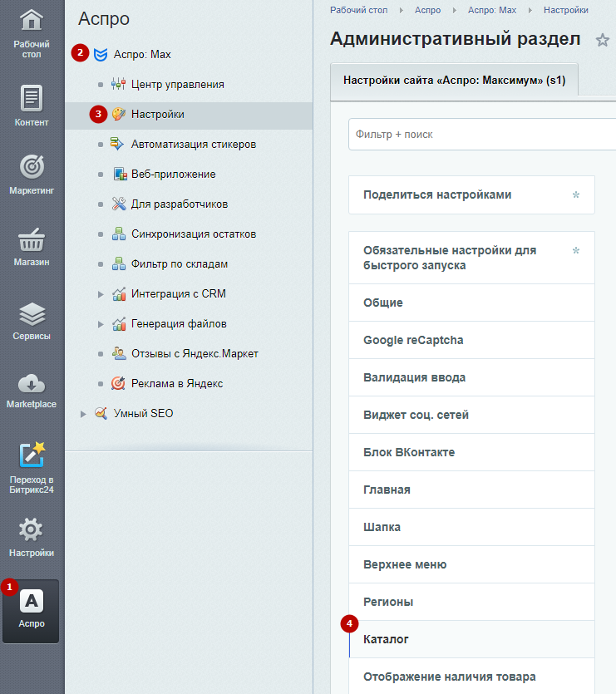Select the Настройки сайта «Аспро: Максимум» tab

[455, 81]
